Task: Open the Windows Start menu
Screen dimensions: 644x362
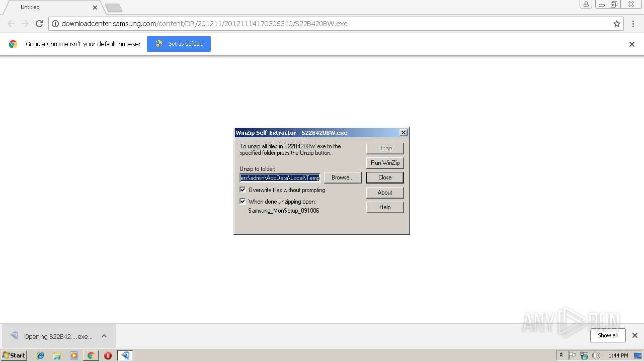Action: pyautogui.click(x=14, y=355)
